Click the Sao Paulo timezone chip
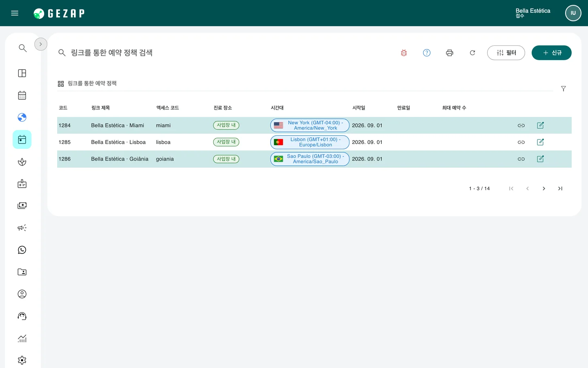This screenshot has width=588, height=368. (310, 159)
